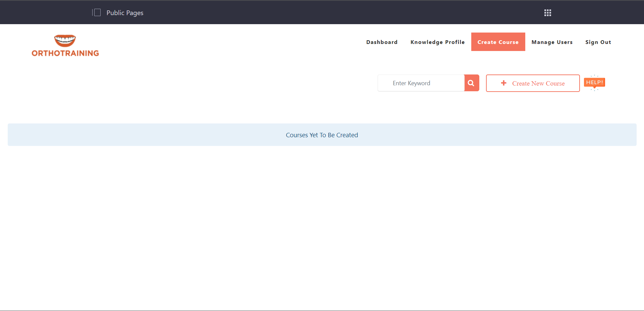
Task: Click the Create New Course button
Action: tap(533, 83)
